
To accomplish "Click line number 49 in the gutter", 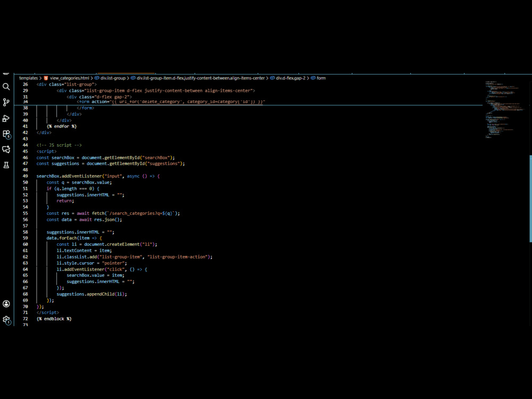I will [26, 176].
